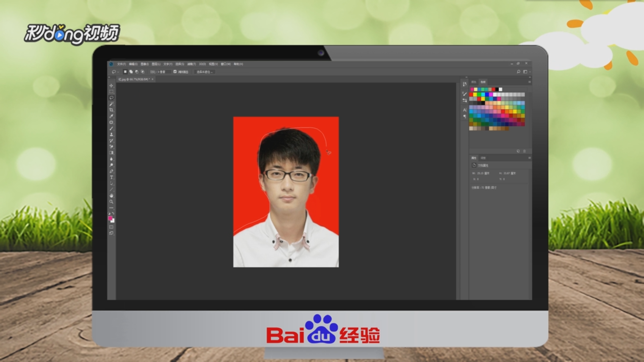Switch to the 调整 adjustments tab
644x362 pixels.
click(x=483, y=158)
